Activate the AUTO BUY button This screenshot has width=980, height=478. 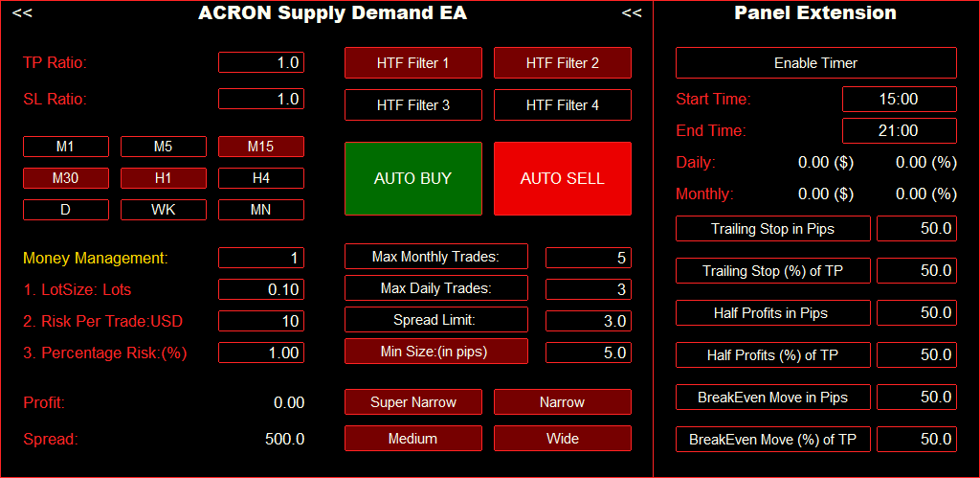(413, 179)
